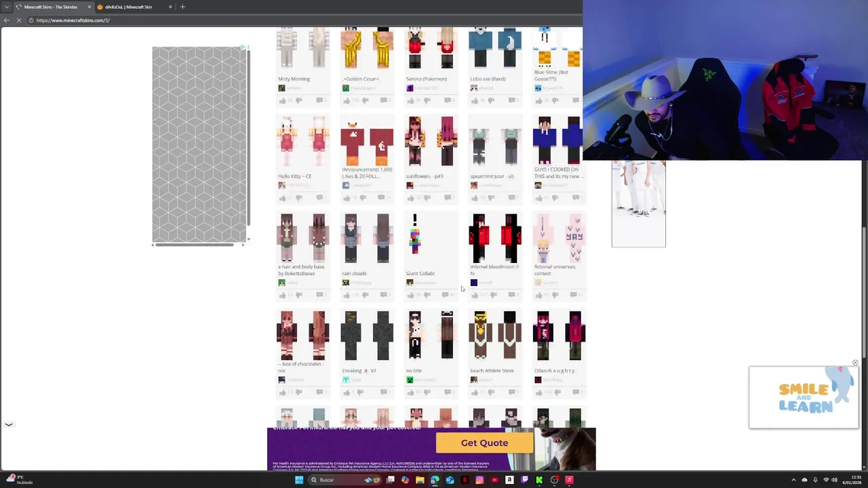The image size is (868, 488).
Task: Click the browser back arrow
Action: [x=7, y=20]
